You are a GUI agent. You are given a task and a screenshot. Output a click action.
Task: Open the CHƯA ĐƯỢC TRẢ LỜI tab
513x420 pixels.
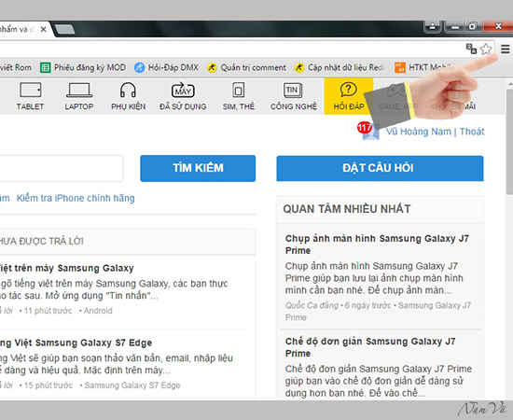[42, 241]
